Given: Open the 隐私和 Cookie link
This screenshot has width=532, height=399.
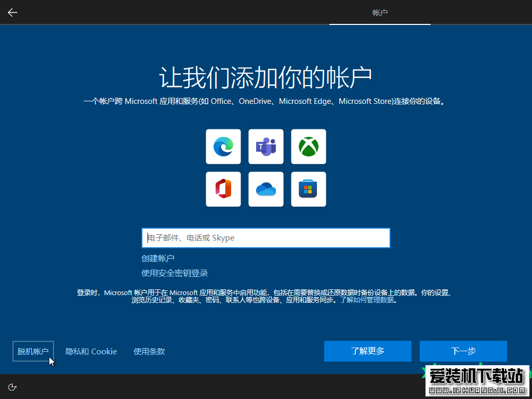Looking at the screenshot, I should pyautogui.click(x=91, y=352).
